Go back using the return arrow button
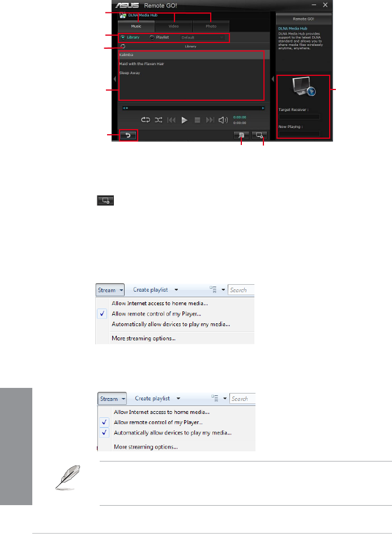 (x=128, y=135)
